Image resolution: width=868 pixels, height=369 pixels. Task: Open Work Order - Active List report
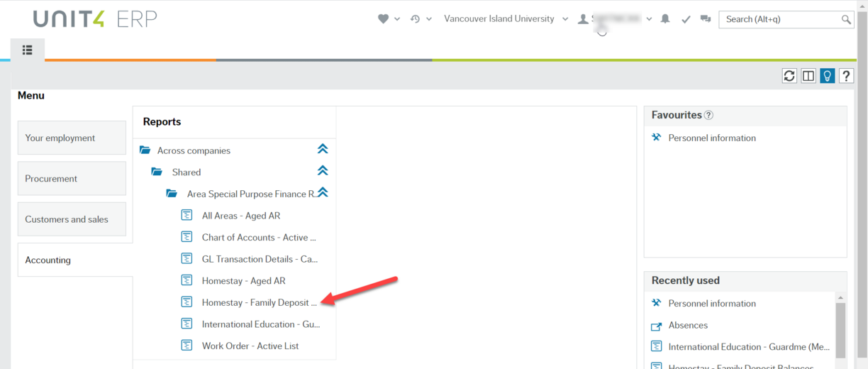point(250,346)
